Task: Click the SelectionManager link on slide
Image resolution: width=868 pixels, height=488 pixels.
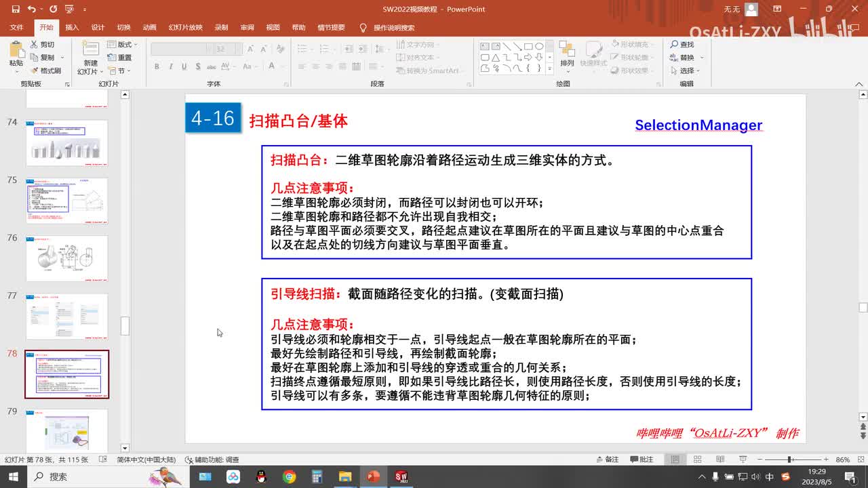Action: point(698,125)
